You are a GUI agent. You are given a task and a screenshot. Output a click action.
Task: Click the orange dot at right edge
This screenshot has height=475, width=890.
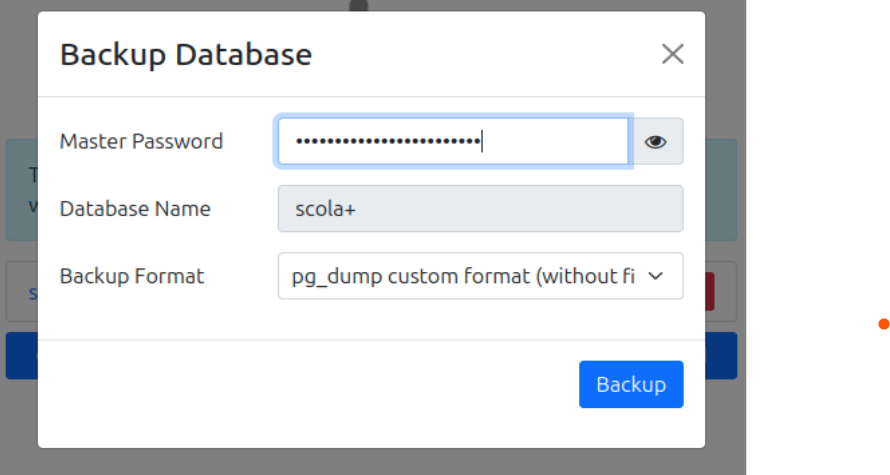(883, 324)
